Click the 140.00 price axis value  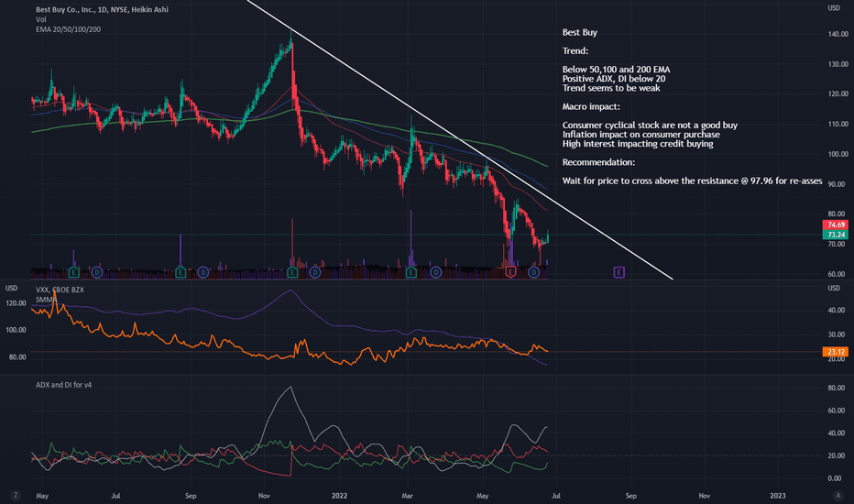tap(838, 34)
